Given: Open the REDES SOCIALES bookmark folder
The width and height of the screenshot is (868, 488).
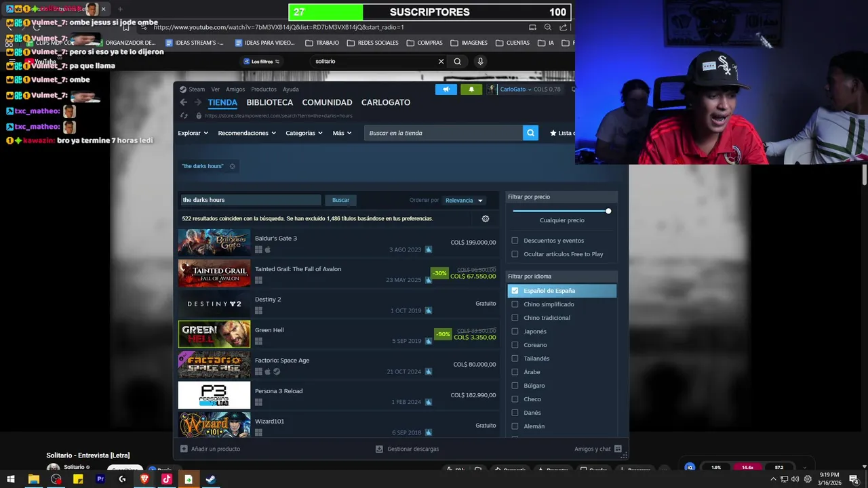Looking at the screenshot, I should coord(372,43).
